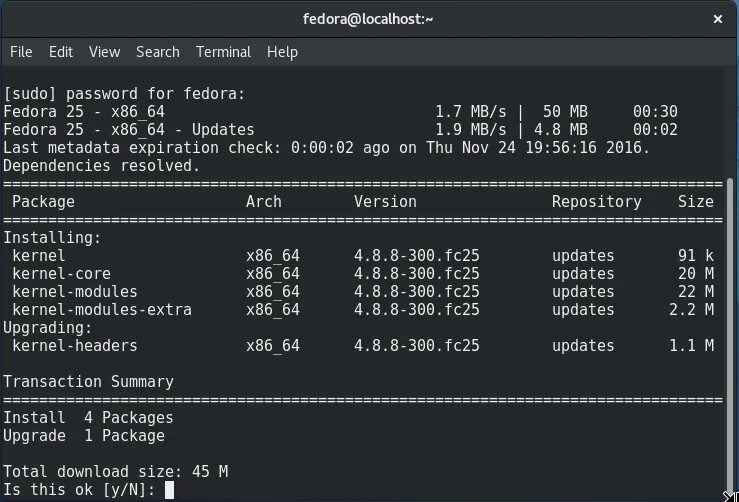Click the 'Total download size: 45 M' line

click(x=116, y=471)
